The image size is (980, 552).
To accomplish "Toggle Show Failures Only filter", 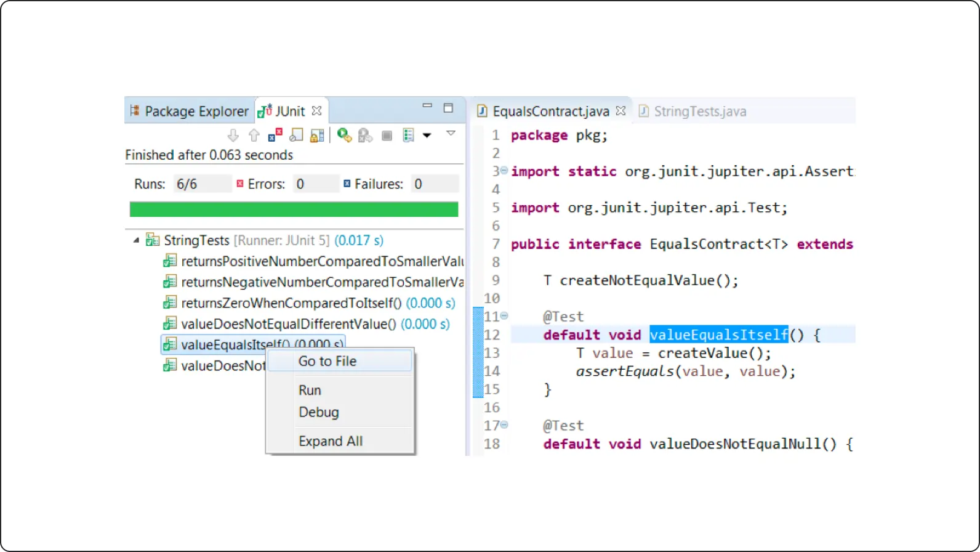I will tap(275, 136).
